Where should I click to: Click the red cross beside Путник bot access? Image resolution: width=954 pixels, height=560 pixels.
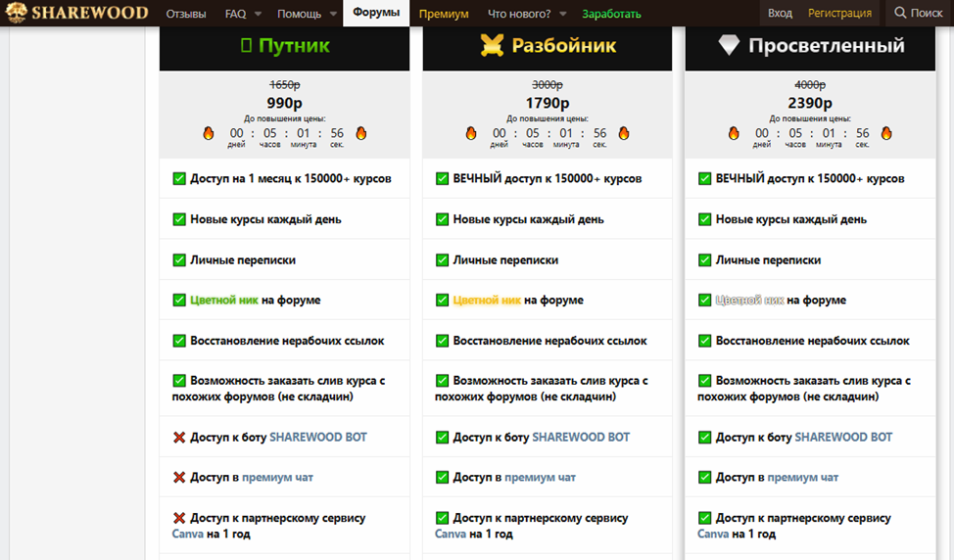[179, 438]
